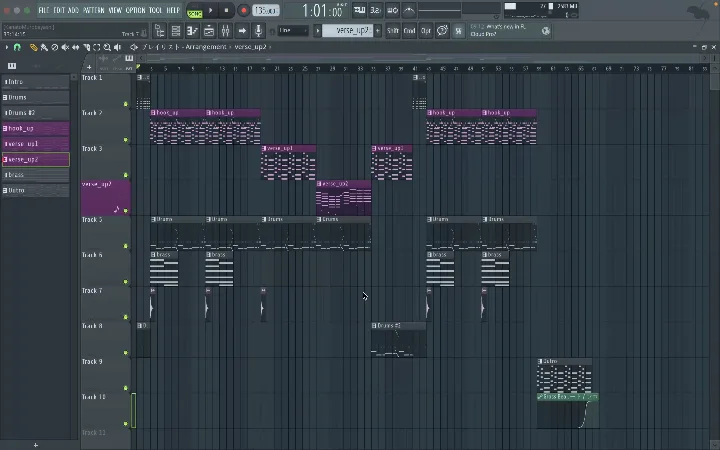Click the plus at the bottom of the pattern picker

(x=36, y=445)
